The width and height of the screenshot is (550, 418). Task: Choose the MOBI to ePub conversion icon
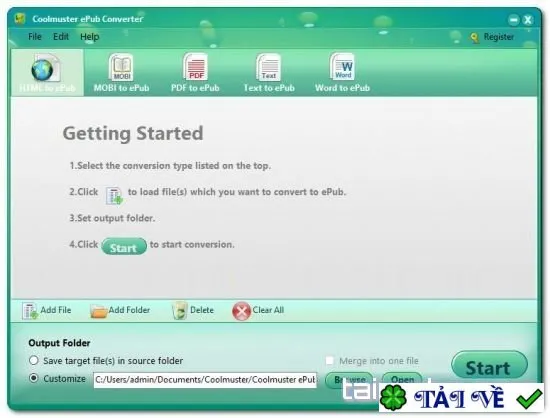coord(121,67)
